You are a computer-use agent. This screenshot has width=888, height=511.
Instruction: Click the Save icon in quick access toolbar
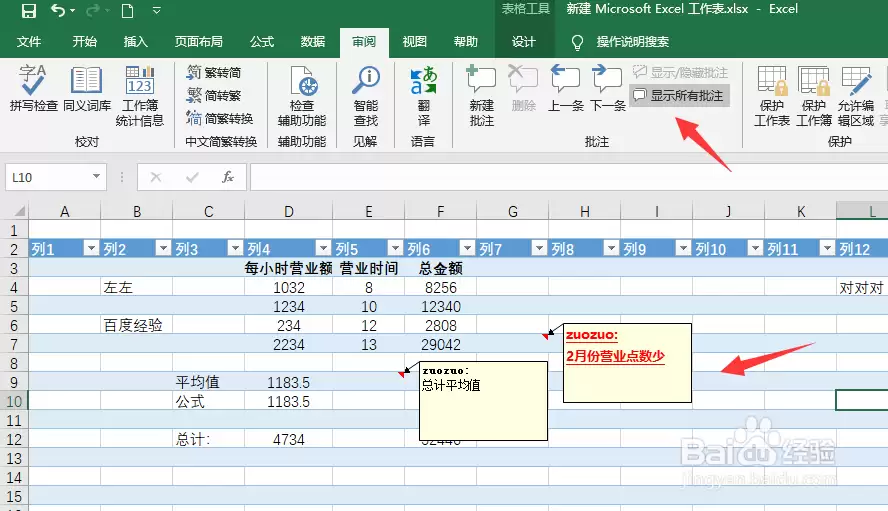click(28, 11)
